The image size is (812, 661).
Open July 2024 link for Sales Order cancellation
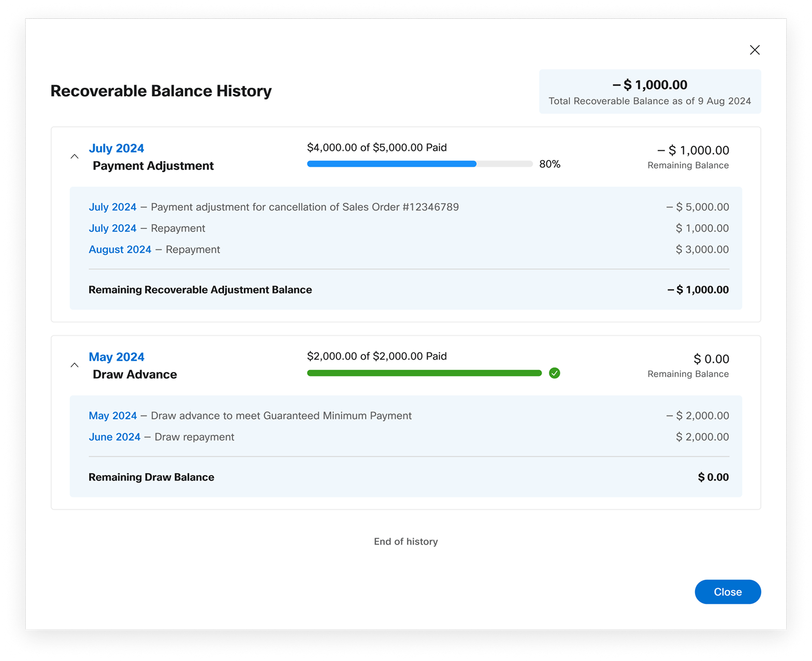[112, 207]
